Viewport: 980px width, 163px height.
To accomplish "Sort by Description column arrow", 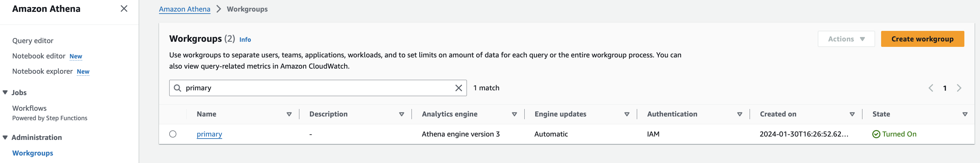I will pos(401,114).
